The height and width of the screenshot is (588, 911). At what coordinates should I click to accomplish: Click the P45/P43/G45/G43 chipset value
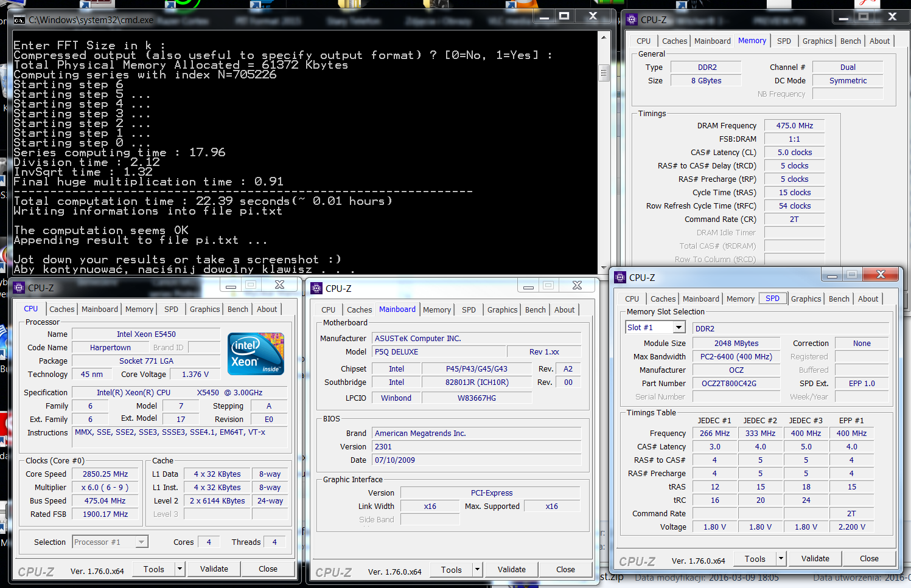pos(476,368)
